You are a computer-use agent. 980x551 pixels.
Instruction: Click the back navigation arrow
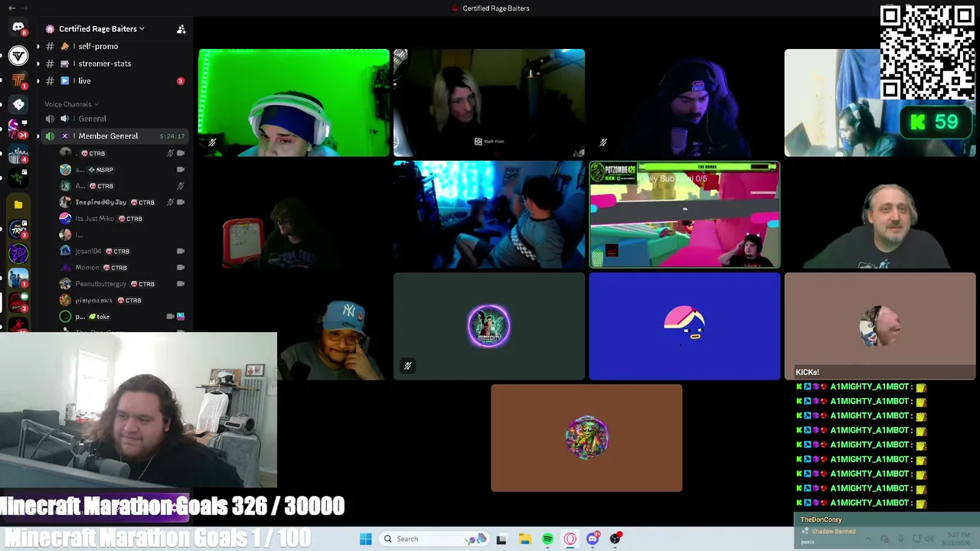click(12, 8)
